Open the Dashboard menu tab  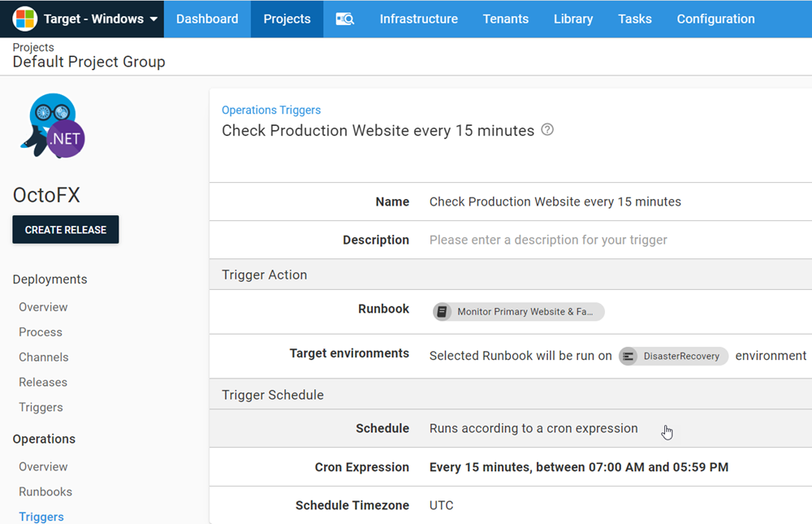(x=207, y=19)
